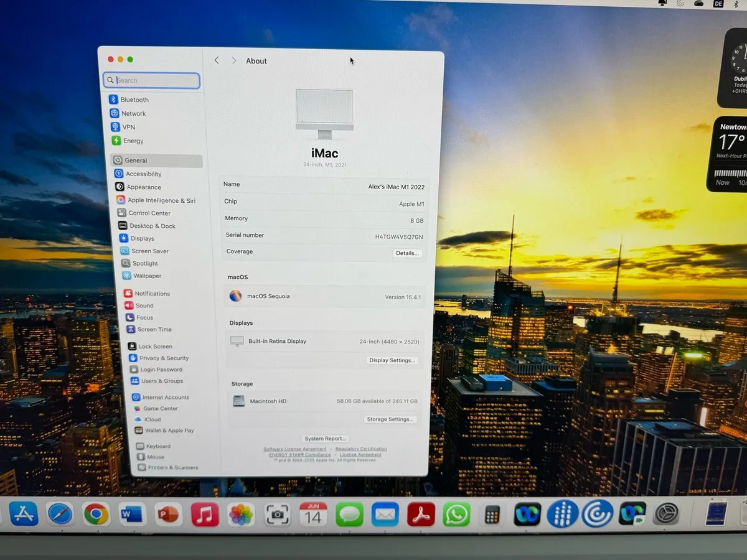
Task: Open Users & Groups settings
Action: 157,381
